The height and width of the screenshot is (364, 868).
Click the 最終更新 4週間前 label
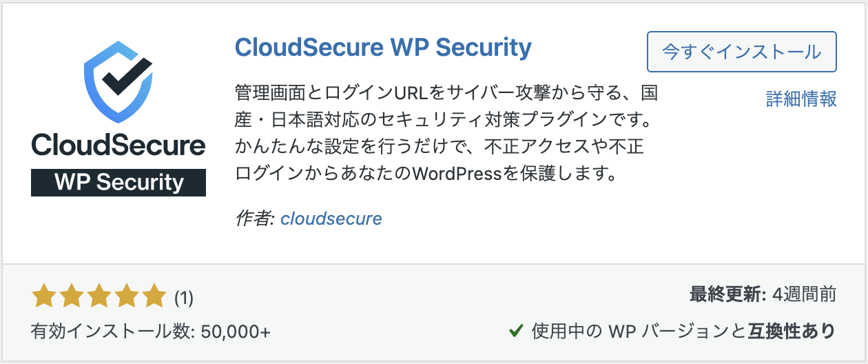coord(763,295)
